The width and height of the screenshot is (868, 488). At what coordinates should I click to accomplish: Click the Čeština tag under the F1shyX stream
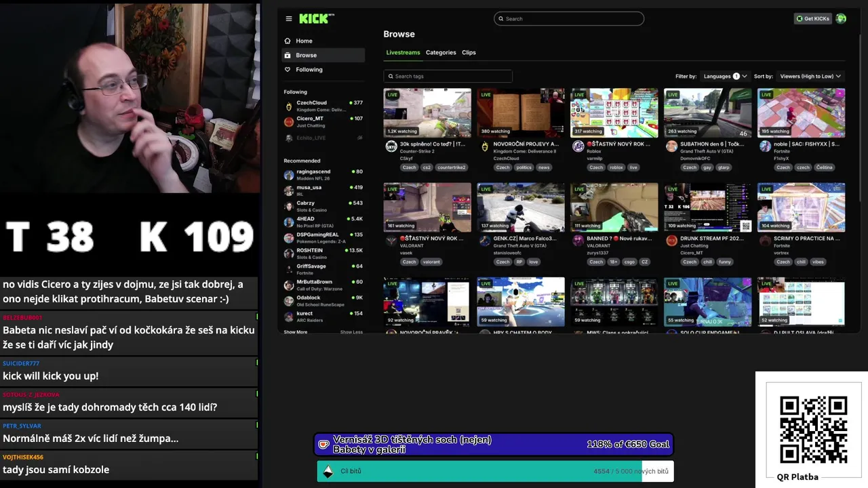pos(824,167)
